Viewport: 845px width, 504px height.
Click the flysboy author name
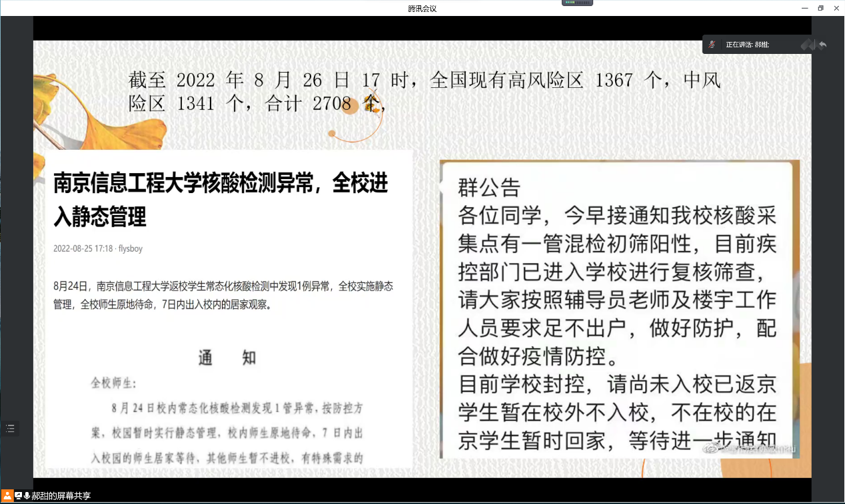[131, 249]
